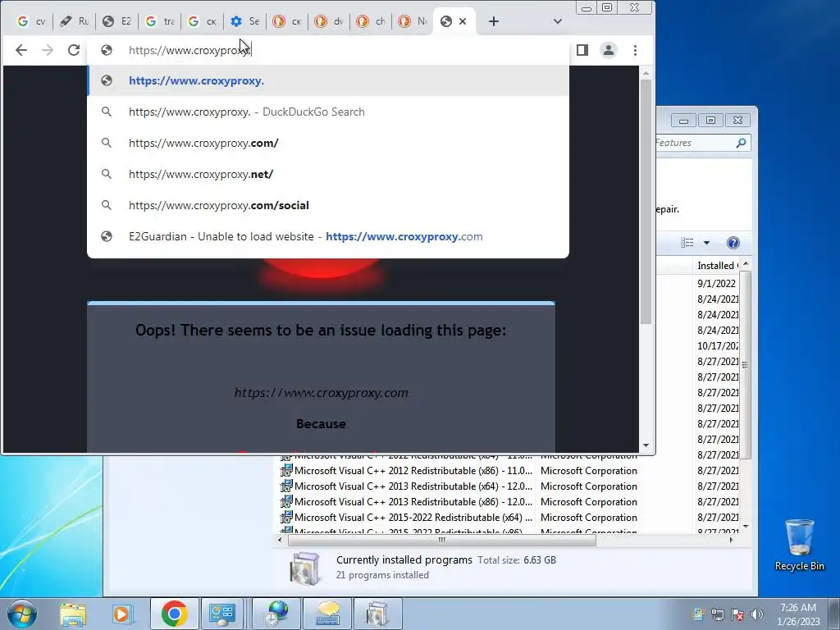Open the on-screen keyboard taskbar item
840x630 pixels.
[328, 614]
